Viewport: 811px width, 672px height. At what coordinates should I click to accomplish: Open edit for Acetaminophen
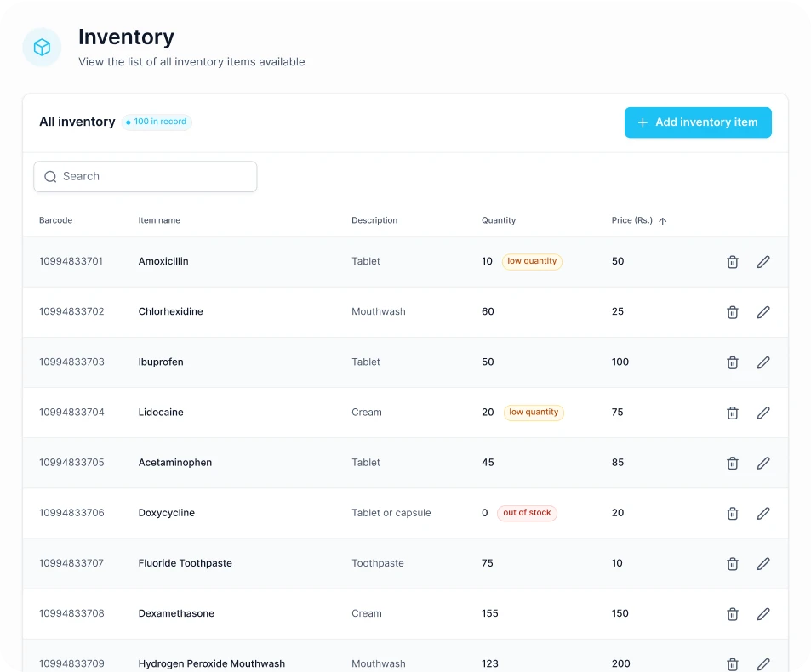click(763, 463)
